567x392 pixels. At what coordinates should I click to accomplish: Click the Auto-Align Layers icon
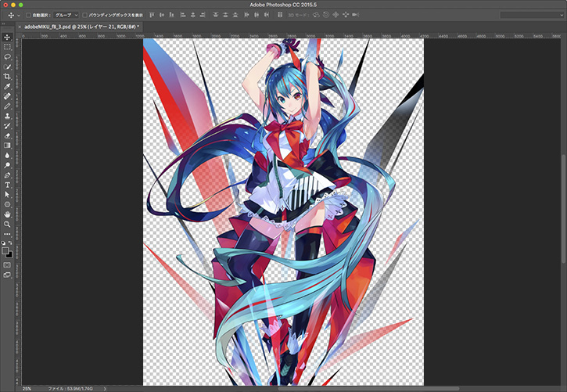pyautogui.click(x=279, y=15)
